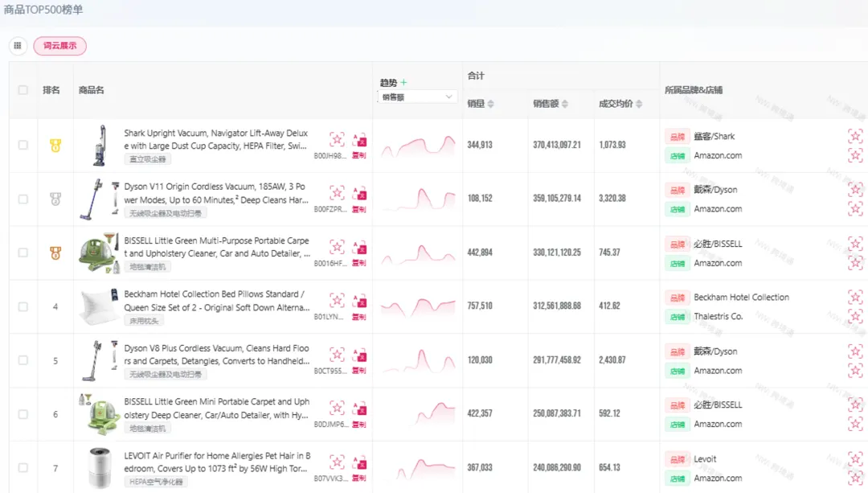Open the 销售额 trend metric dropdown
868x493 pixels.
click(x=417, y=97)
